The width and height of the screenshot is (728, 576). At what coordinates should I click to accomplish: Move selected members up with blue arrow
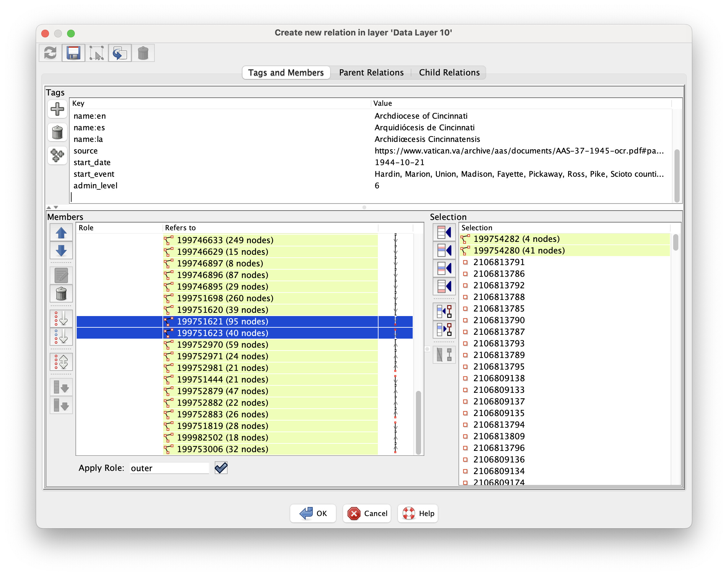[x=61, y=232]
